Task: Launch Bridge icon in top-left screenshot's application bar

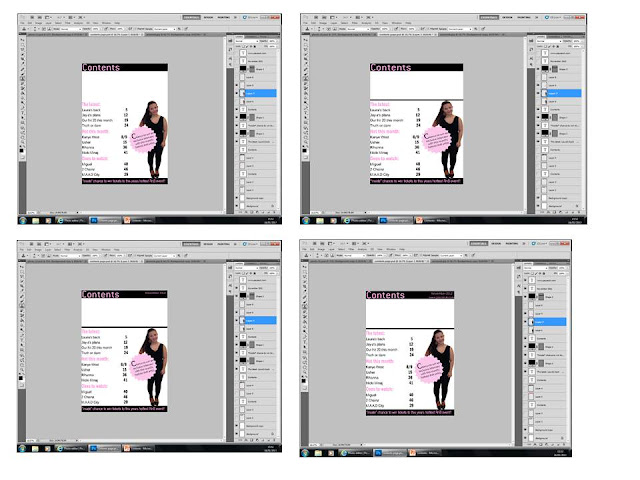Action: pos(33,18)
